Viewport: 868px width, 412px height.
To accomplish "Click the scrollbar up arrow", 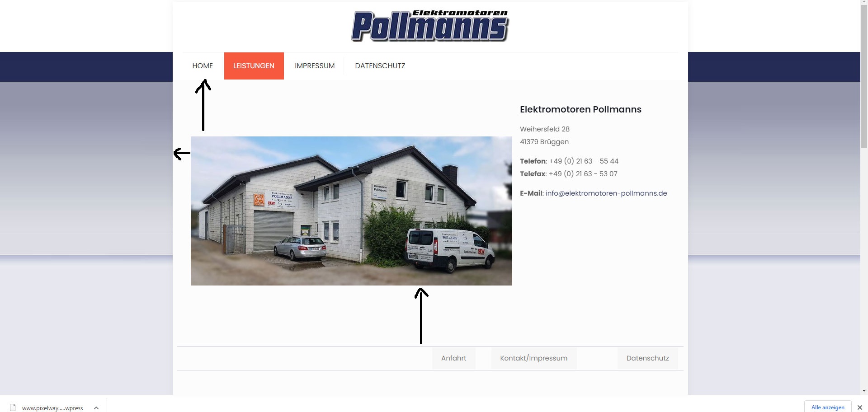I will (864, 3).
